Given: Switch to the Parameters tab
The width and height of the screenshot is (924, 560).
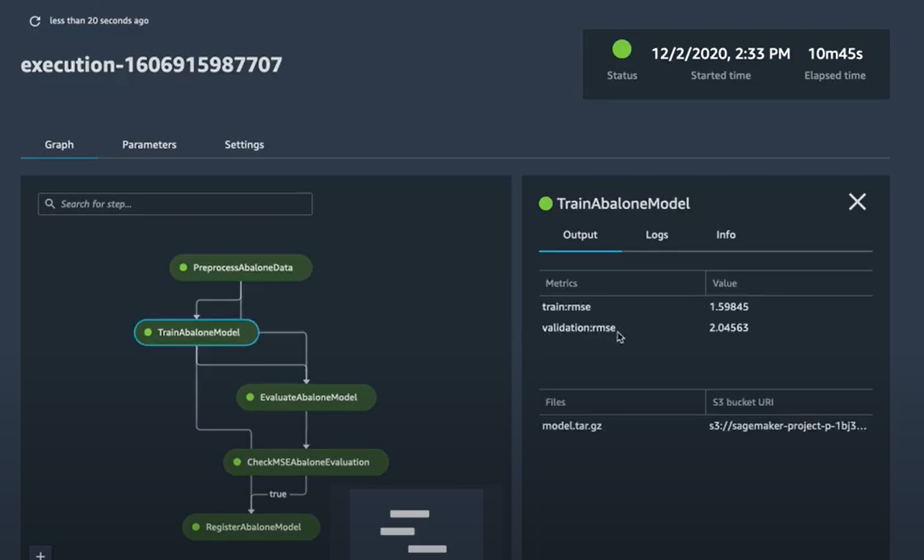Looking at the screenshot, I should click(149, 145).
